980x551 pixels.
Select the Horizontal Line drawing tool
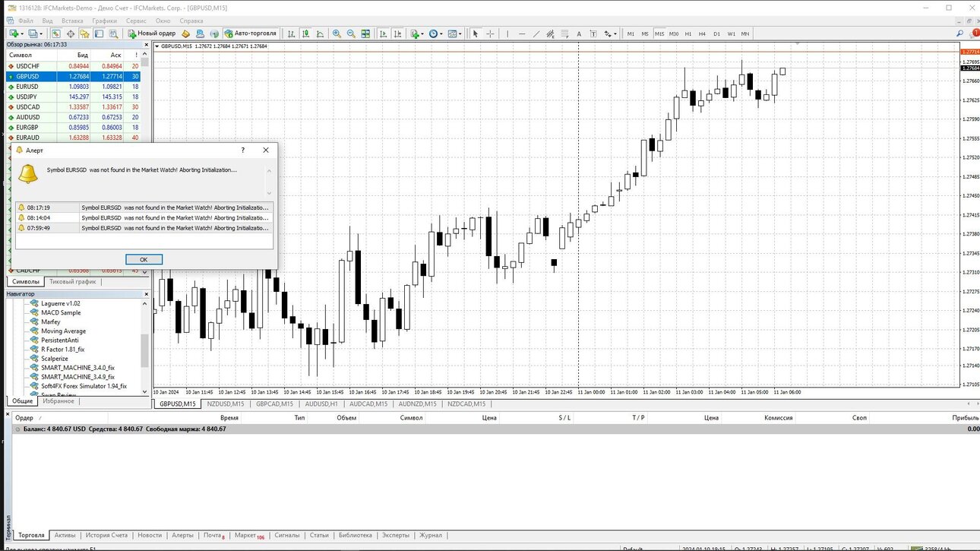click(522, 33)
